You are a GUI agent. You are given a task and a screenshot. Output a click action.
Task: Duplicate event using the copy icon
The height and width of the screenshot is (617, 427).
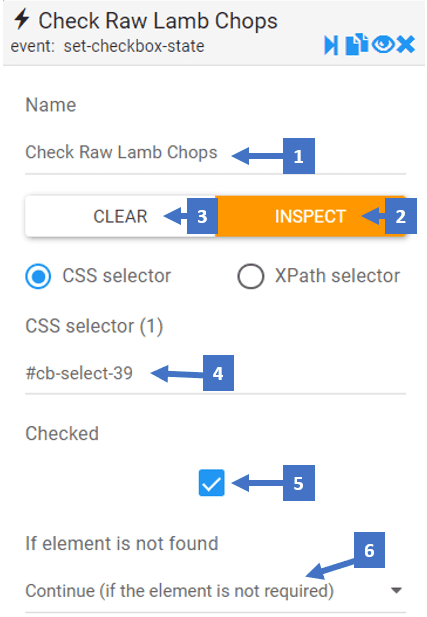[x=357, y=44]
